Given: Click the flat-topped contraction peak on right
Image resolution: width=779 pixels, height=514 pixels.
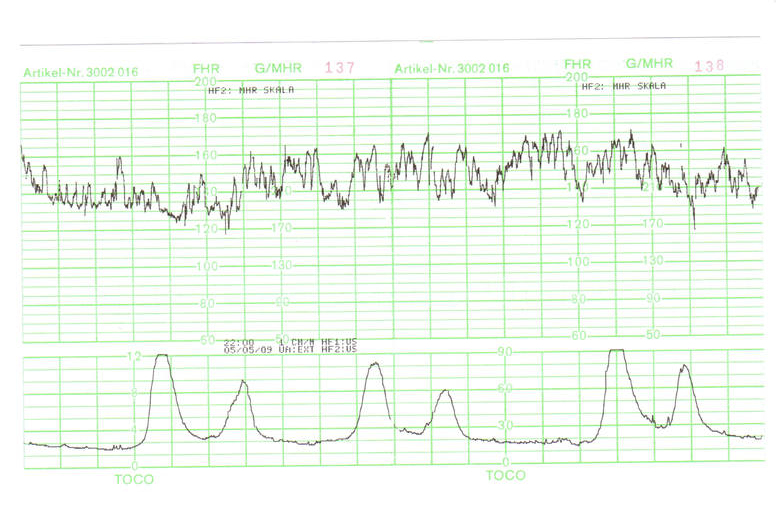Looking at the screenshot, I should 617,352.
